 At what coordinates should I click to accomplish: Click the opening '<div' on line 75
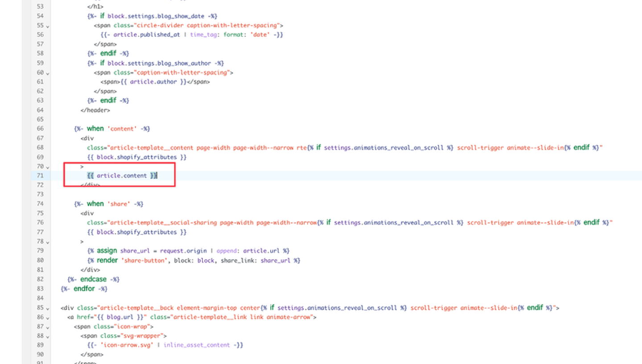(x=87, y=213)
